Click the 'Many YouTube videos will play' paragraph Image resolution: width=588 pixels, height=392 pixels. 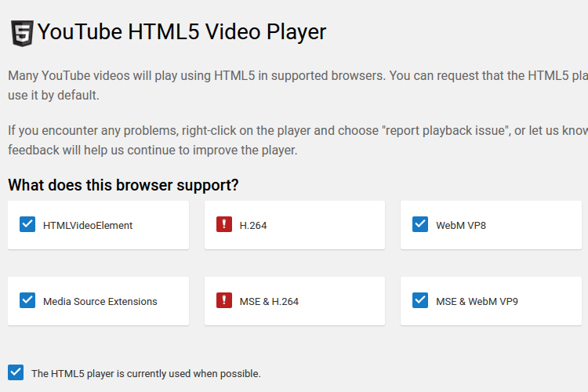pyautogui.click(x=298, y=85)
